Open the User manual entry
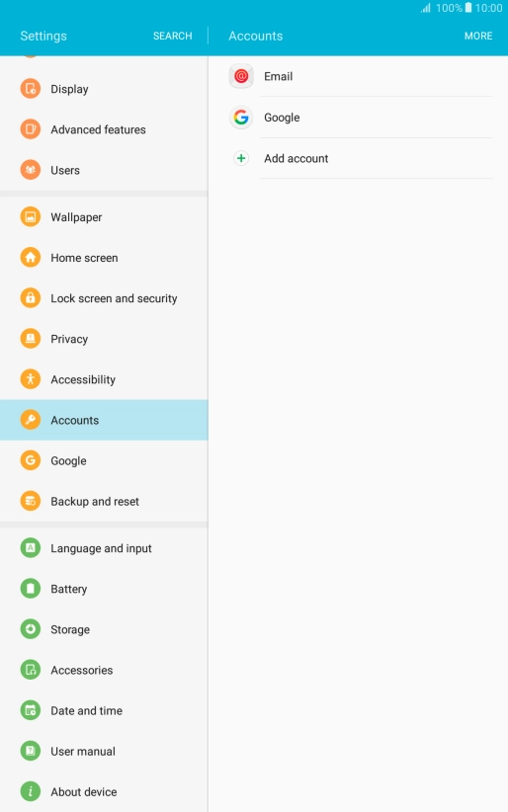 (104, 751)
